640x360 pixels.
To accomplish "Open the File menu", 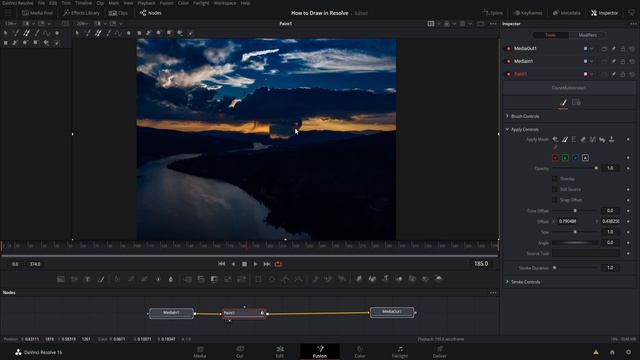I will point(41,3).
